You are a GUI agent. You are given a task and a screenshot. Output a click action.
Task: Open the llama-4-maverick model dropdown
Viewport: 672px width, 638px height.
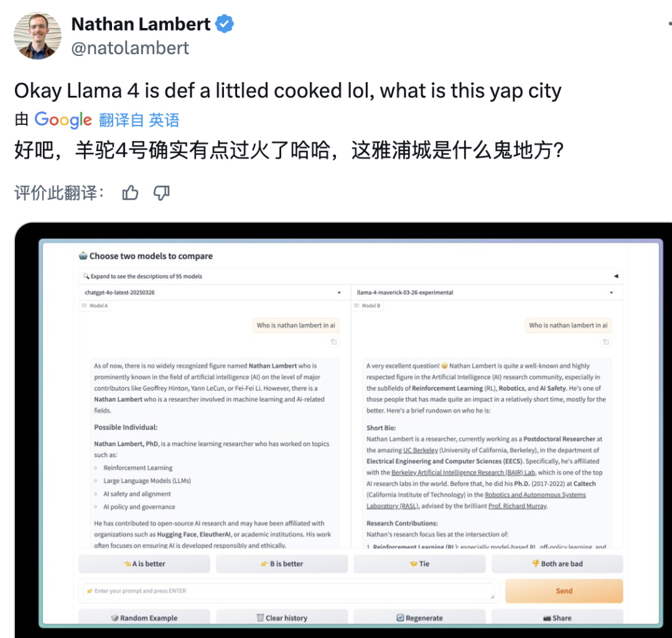(487, 292)
